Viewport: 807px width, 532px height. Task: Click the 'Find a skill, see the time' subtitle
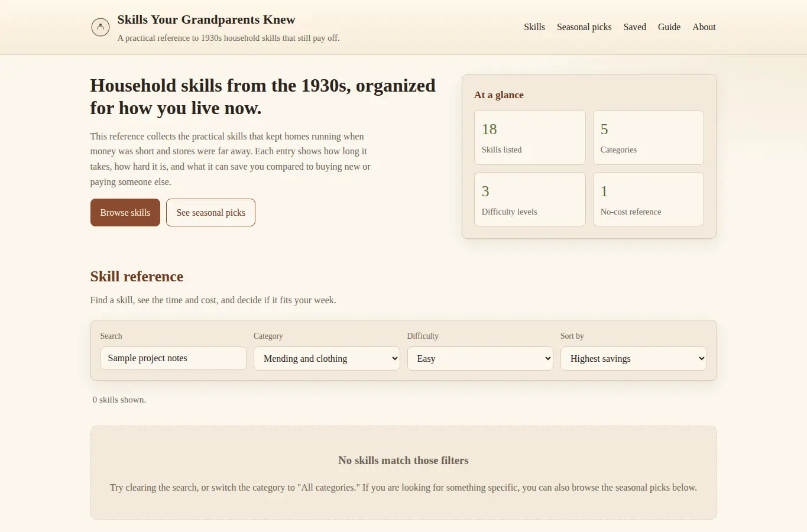(x=213, y=300)
